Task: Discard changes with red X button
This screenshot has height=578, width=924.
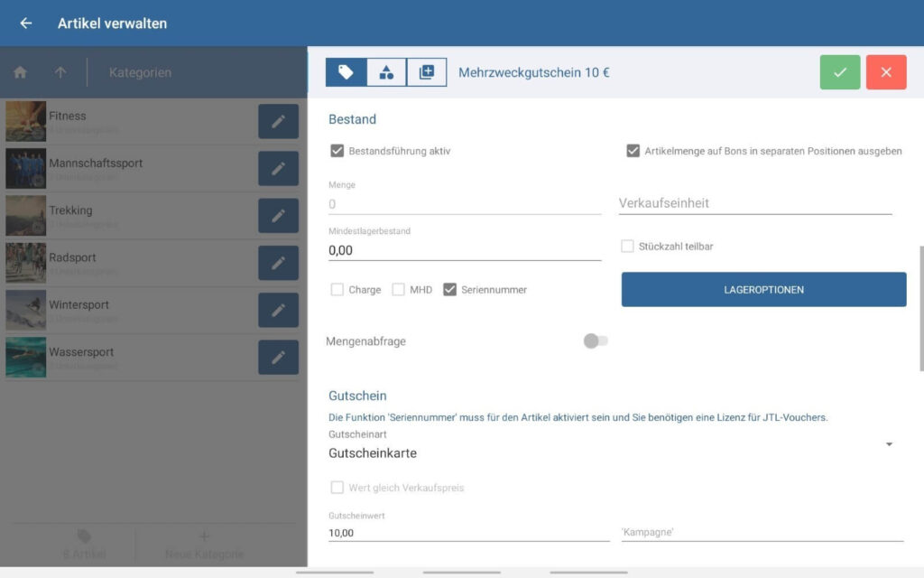Action: coord(885,72)
